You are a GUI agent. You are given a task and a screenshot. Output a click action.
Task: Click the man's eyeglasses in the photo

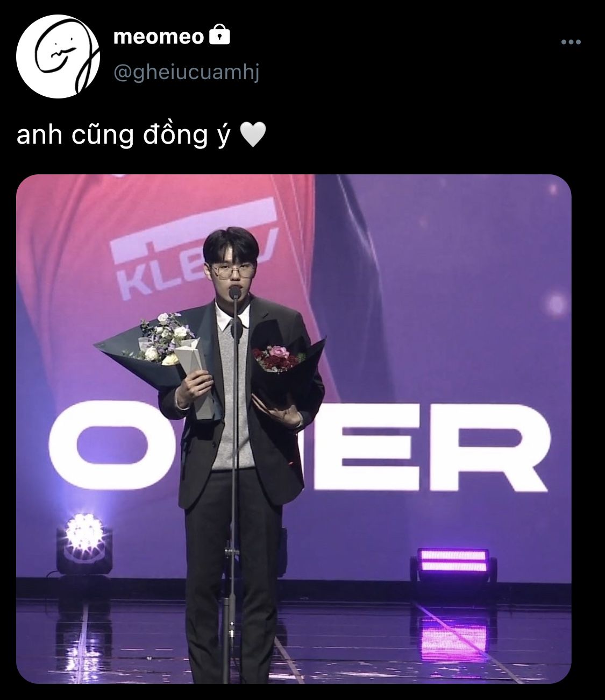232,271
